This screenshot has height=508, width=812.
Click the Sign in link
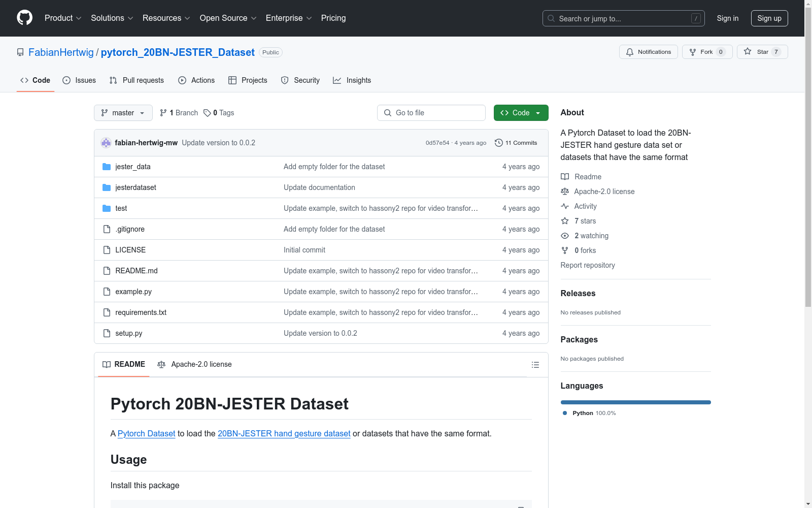pos(727,18)
